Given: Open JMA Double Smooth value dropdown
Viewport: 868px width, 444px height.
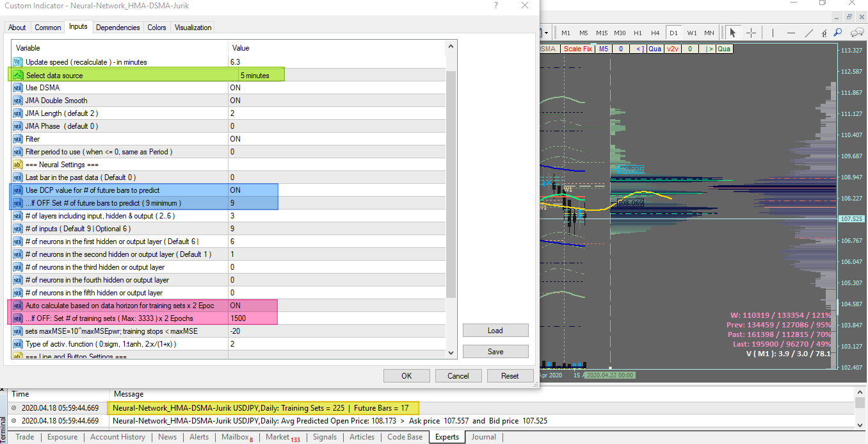Looking at the screenshot, I should 337,101.
